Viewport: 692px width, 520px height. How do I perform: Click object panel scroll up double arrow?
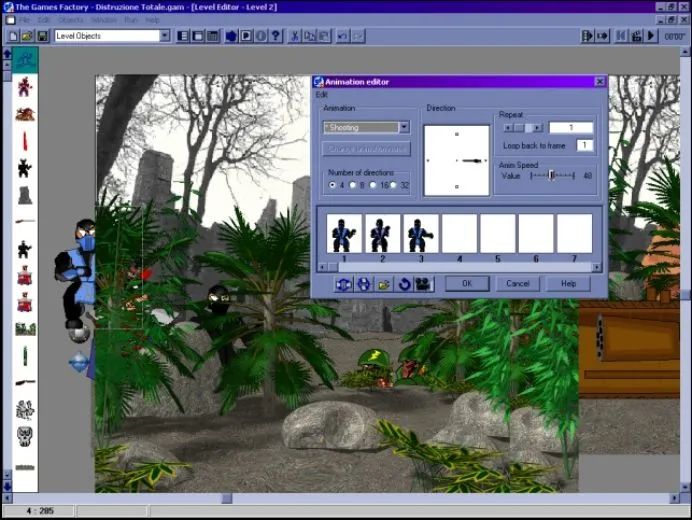[7, 54]
